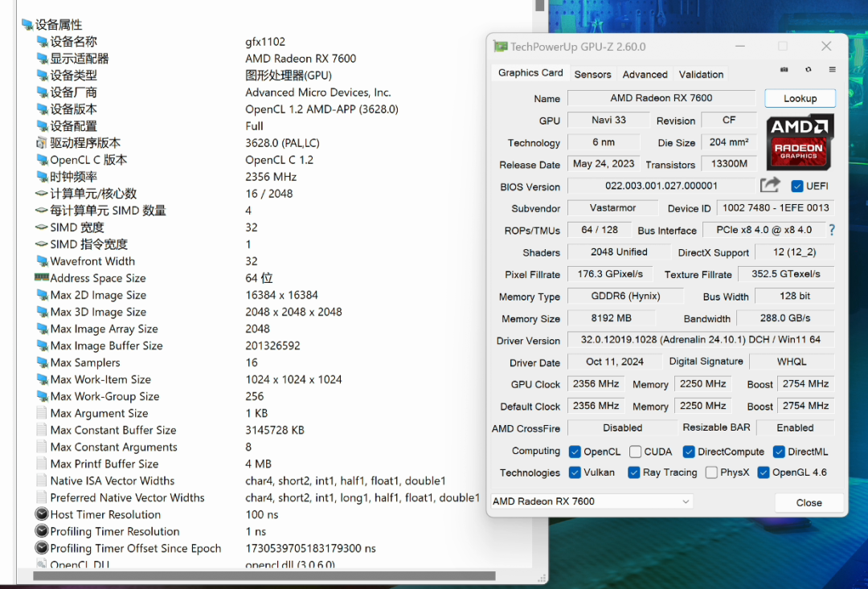The height and width of the screenshot is (589, 868).
Task: Click the vertical scrollbar thumb of properties pane
Action: pyautogui.click(x=540, y=6)
